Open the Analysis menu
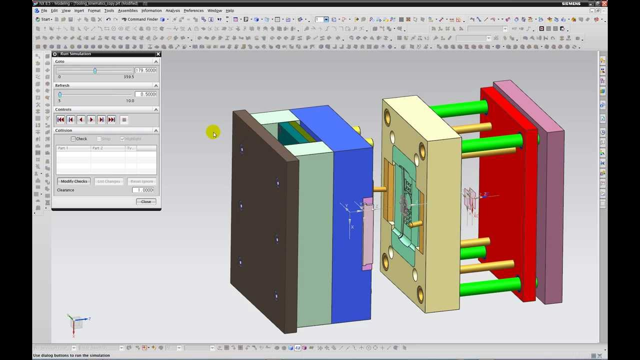Screen dimensions: 640x360 173,11
